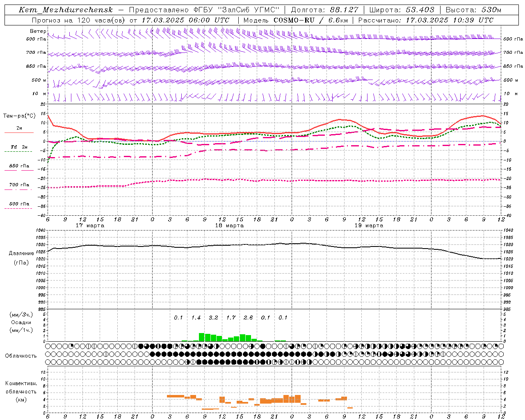Click the (мм/1ч.) unit label
This screenshot has height=420, width=525.
point(21,330)
